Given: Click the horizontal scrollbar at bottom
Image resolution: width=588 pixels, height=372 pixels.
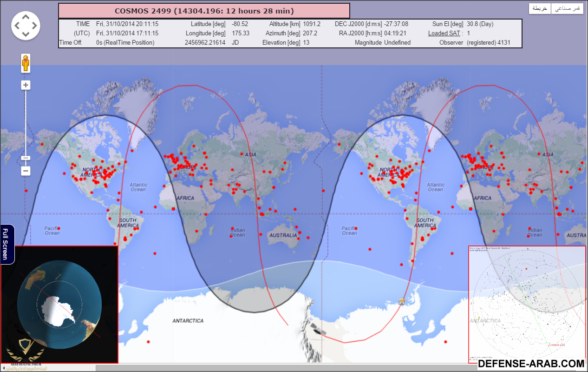Looking at the screenshot, I should click(x=279, y=368).
